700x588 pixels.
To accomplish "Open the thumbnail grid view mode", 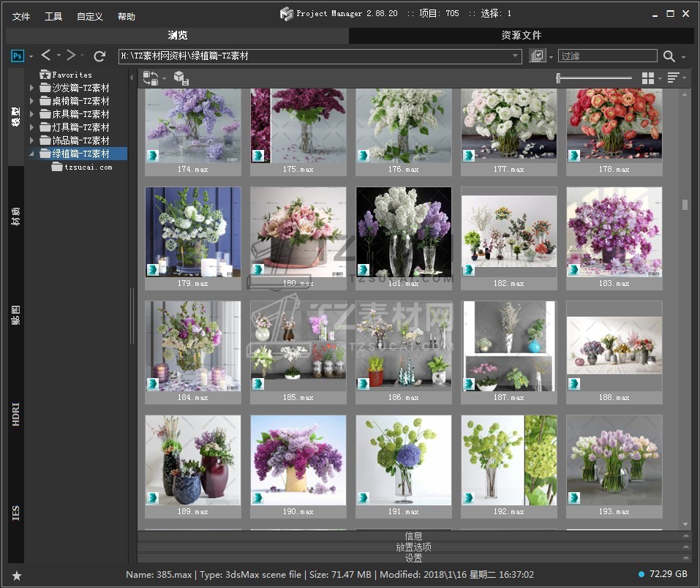I will coord(647,78).
